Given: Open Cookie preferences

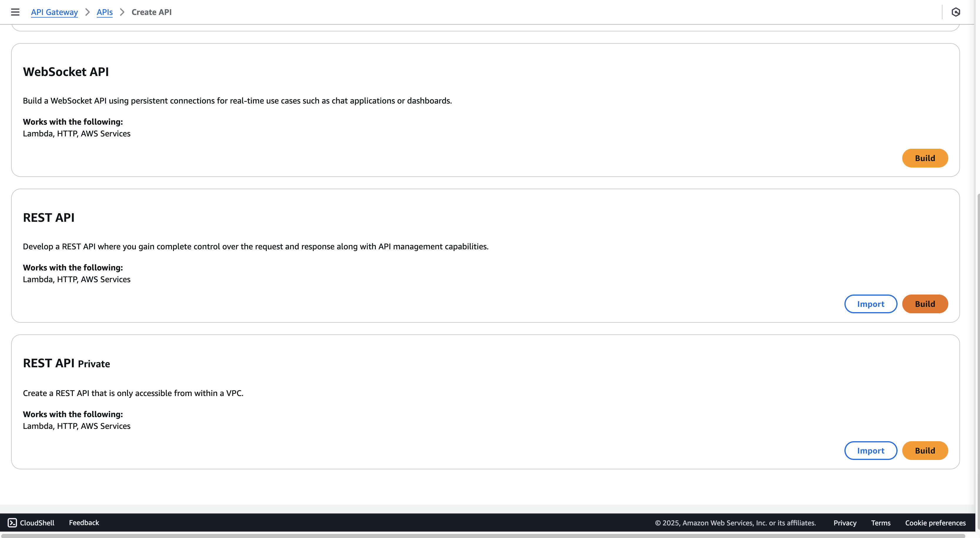Looking at the screenshot, I should pos(935,523).
